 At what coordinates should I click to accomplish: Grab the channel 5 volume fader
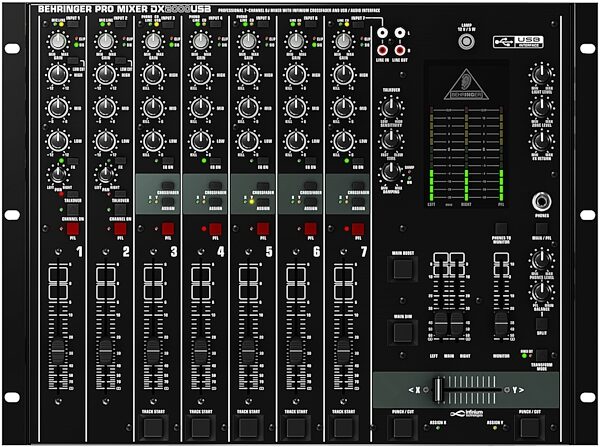(248, 351)
